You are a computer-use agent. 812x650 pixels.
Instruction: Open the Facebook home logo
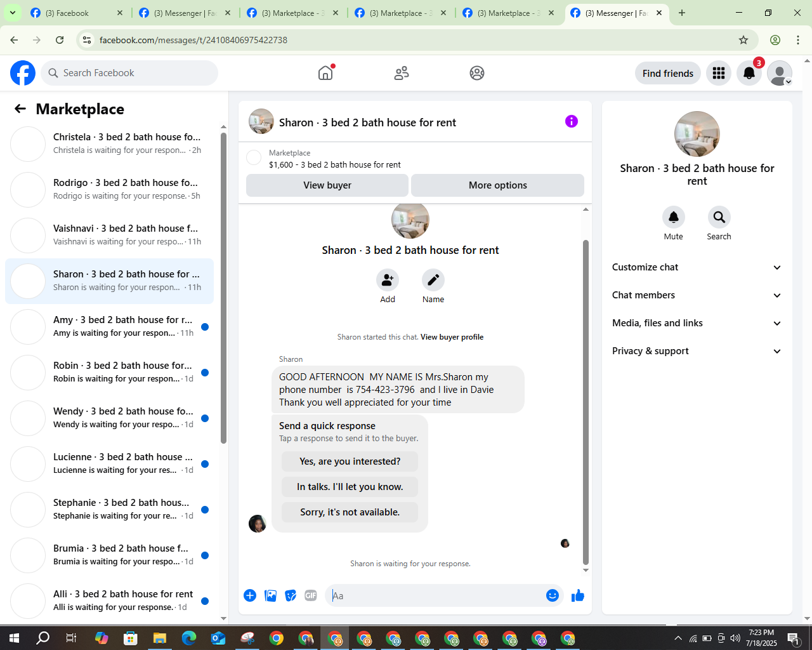23,73
